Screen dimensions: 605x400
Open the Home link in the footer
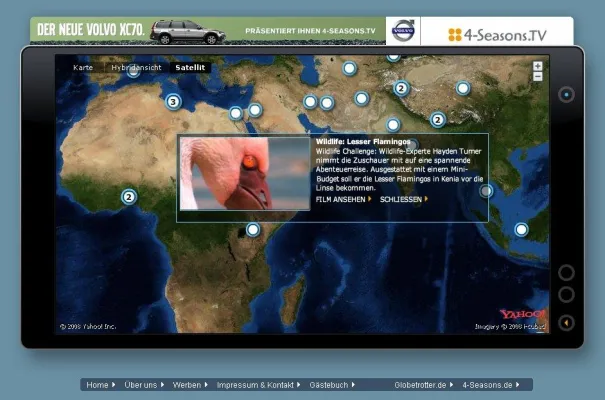100,385
